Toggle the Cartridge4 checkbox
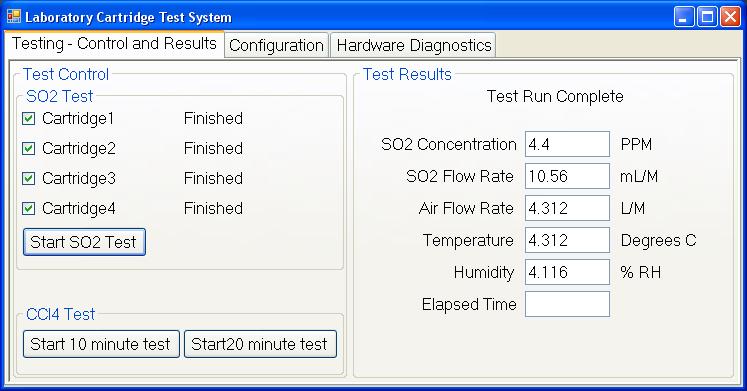 pos(29,208)
